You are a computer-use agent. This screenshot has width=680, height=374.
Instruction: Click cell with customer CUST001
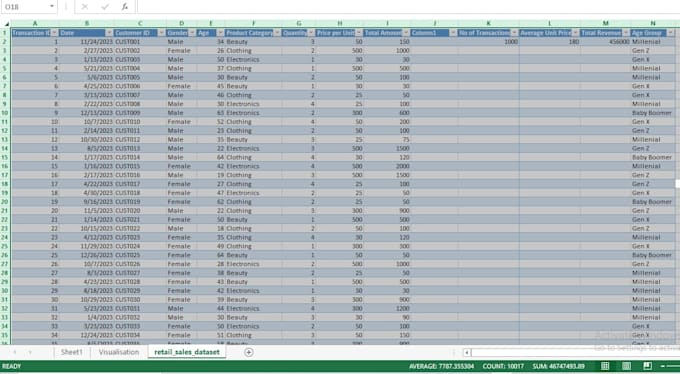140,42
